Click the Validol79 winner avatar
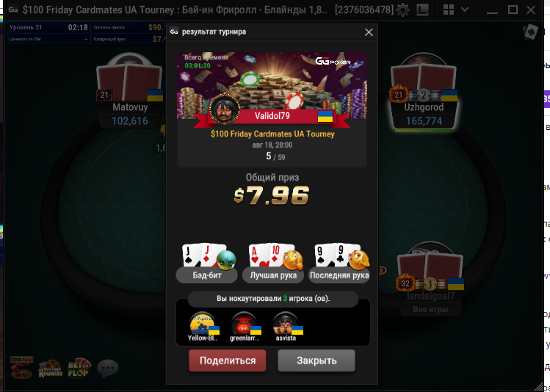 click(x=225, y=109)
